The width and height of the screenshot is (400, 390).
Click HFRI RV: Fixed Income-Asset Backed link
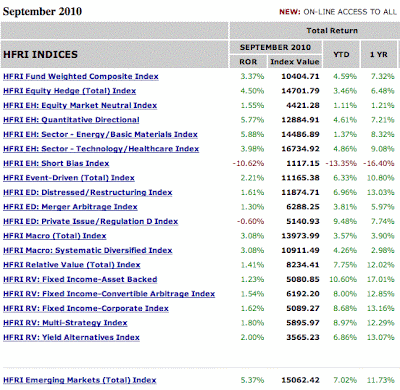(80, 280)
